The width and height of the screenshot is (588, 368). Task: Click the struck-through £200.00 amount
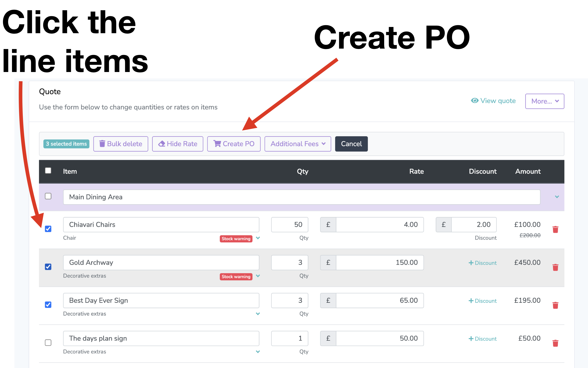pos(530,235)
